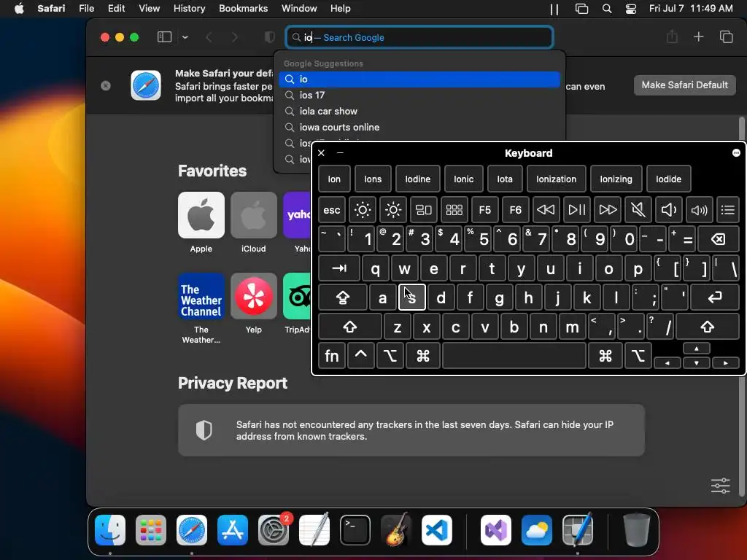The height and width of the screenshot is (560, 747).
Task: Click the Privacy Report shield icon in toolbar
Action: coord(270,37)
